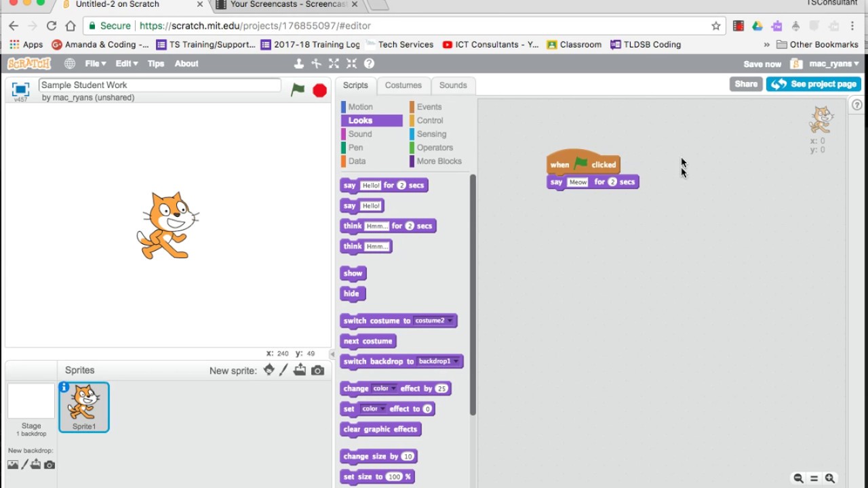Open Edit menu dropdown
This screenshot has height=488, width=868.
(126, 64)
